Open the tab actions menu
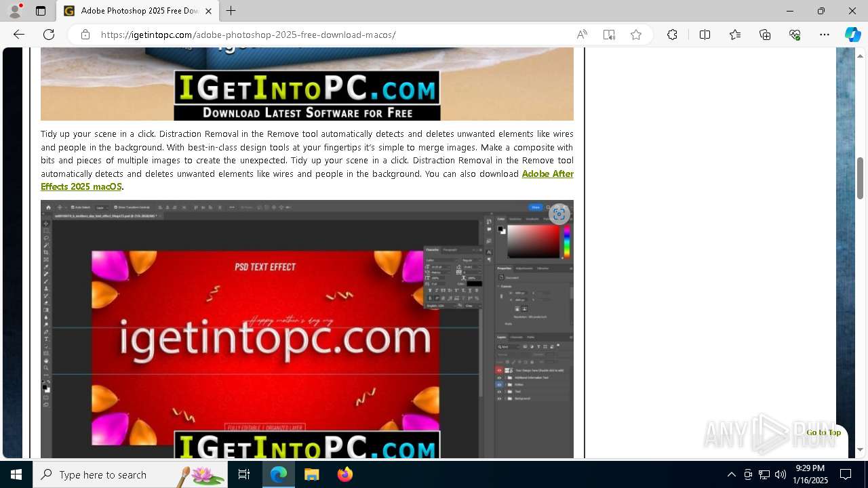The height and width of the screenshot is (488, 868). (41, 11)
